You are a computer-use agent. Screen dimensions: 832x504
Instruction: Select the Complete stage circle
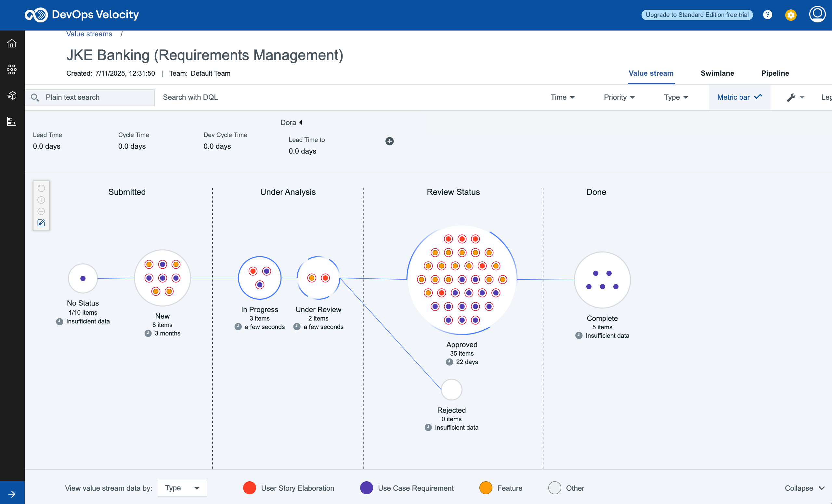click(602, 280)
